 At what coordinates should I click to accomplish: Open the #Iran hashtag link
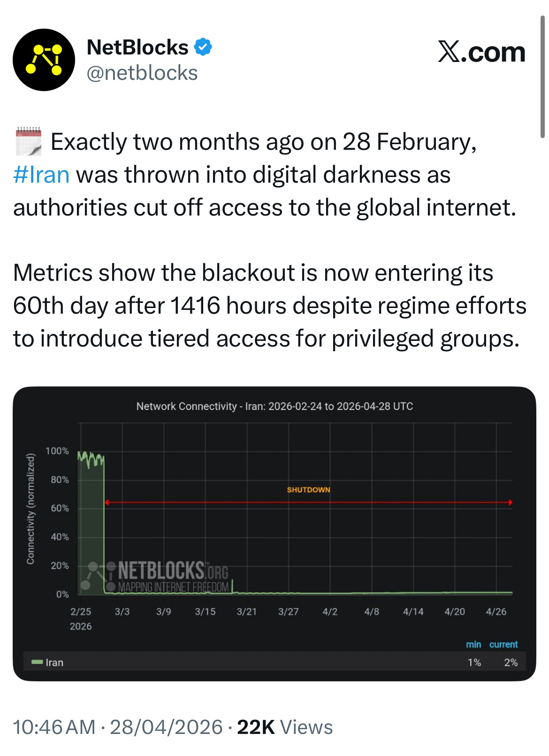[41, 175]
